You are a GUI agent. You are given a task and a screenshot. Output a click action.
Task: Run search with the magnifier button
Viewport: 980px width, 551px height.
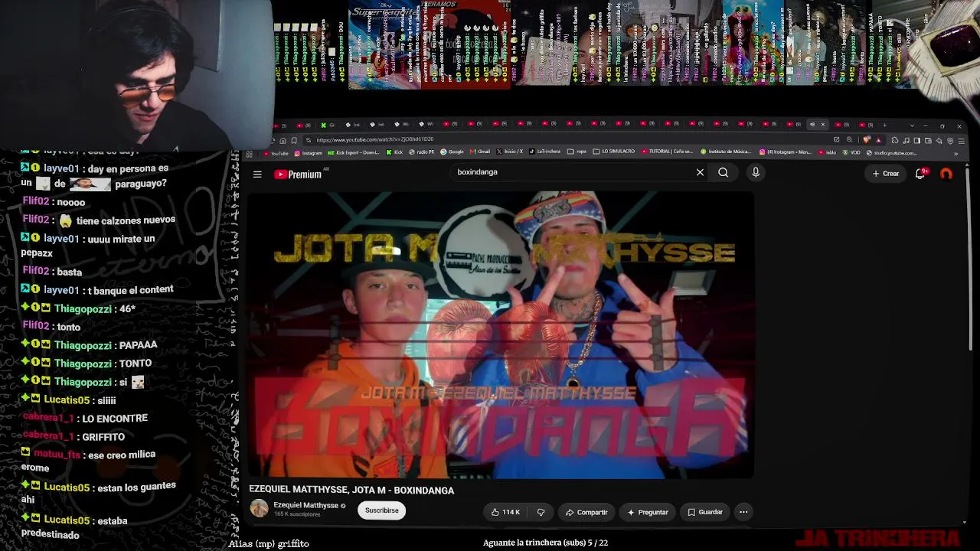pyautogui.click(x=724, y=173)
